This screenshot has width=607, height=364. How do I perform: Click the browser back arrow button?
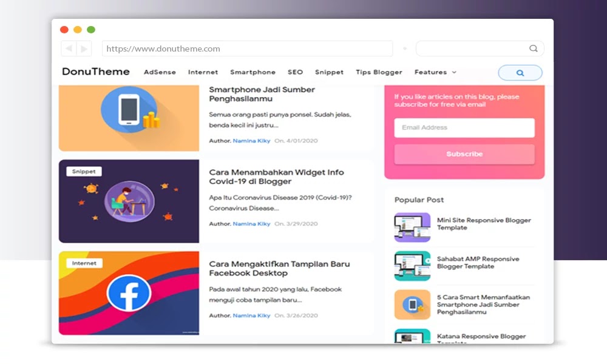[69, 49]
